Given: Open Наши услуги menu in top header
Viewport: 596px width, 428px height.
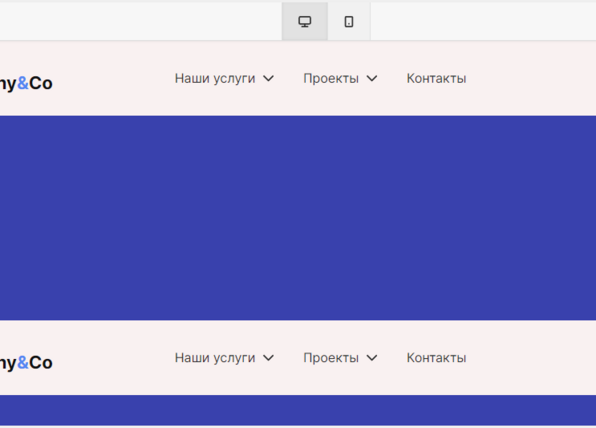Looking at the screenshot, I should click(x=215, y=79).
